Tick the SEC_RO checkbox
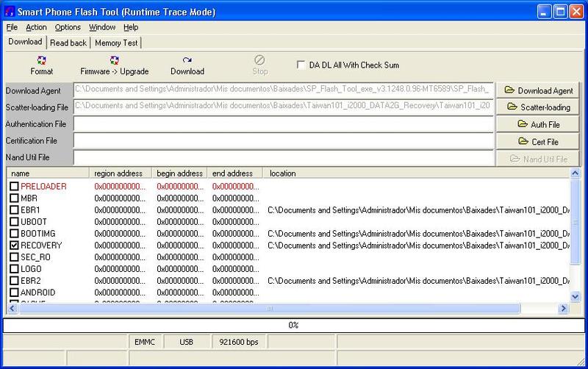Screen dimensions: 588x369 (14, 257)
